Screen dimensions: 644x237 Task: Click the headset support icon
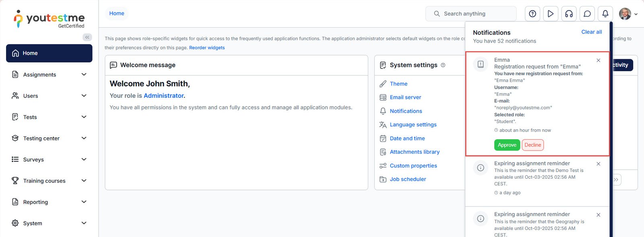tap(569, 14)
